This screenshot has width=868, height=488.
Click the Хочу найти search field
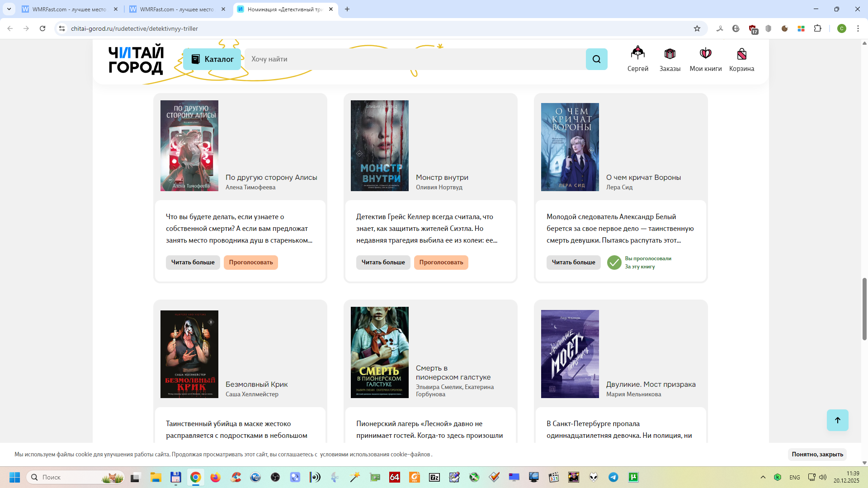414,59
